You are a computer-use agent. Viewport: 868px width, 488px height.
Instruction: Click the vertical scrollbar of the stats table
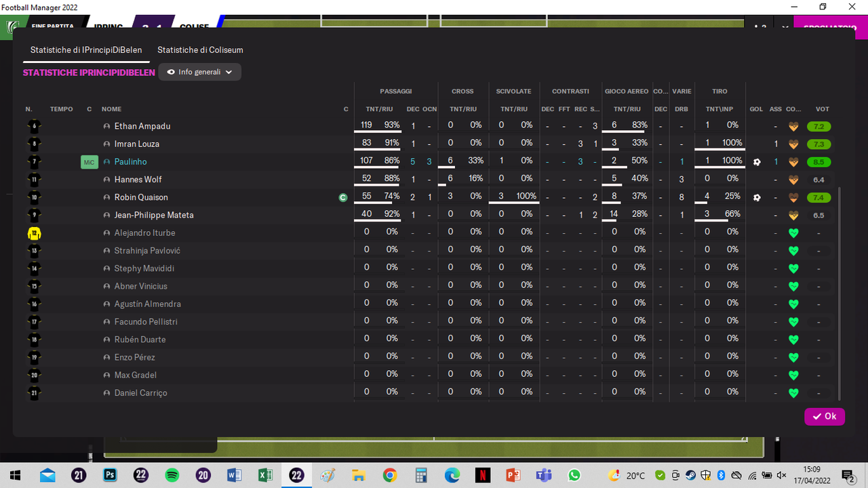tap(840, 294)
